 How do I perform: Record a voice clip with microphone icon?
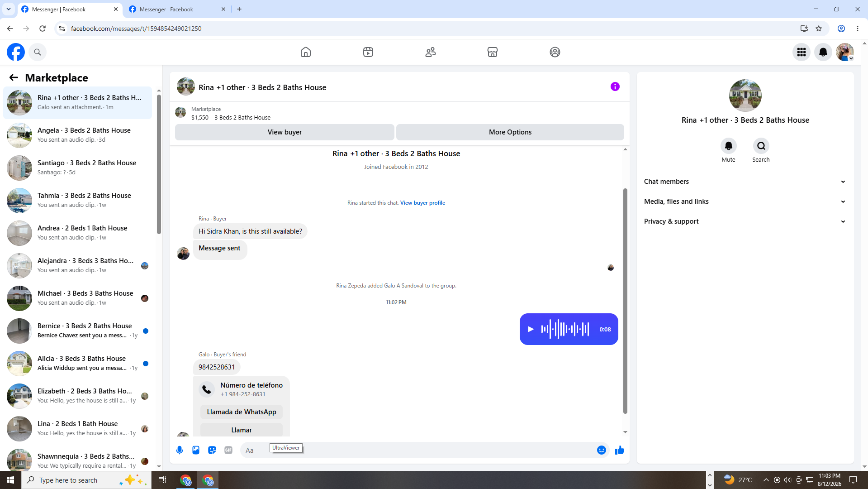tap(180, 450)
